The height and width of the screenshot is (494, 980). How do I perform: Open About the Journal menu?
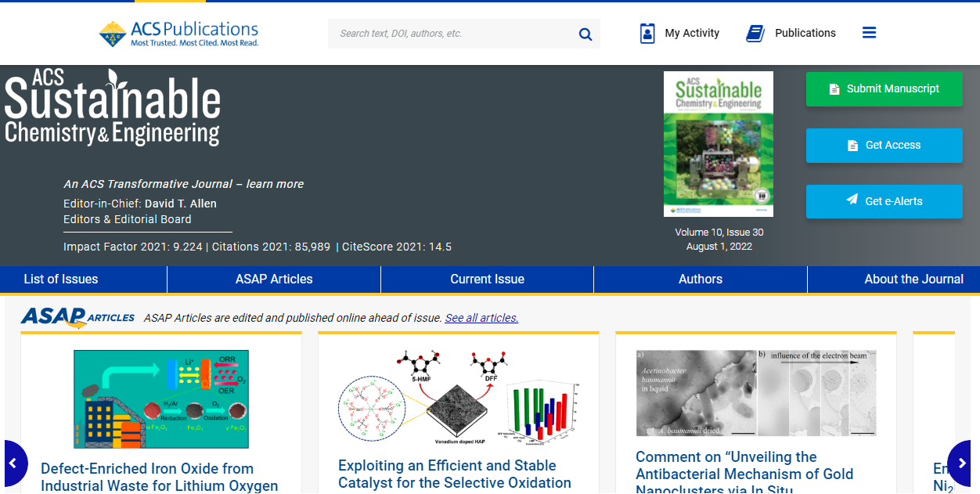tap(913, 279)
